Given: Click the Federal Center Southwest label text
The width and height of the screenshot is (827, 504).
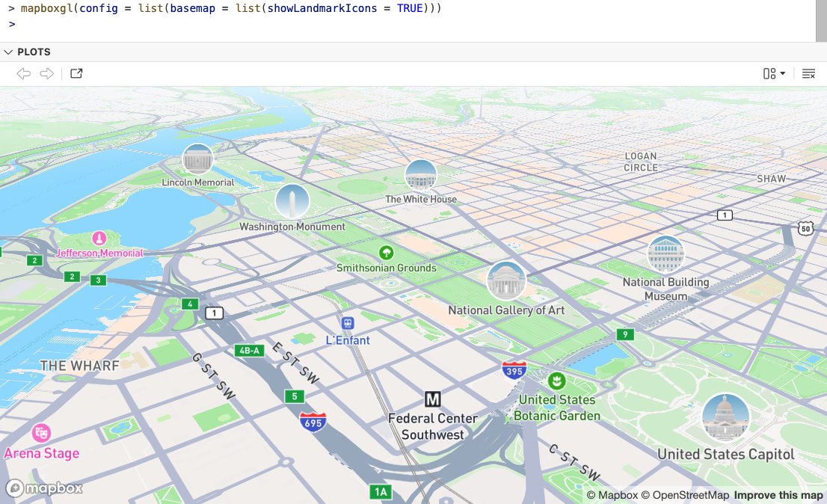Looking at the screenshot, I should coord(432,426).
